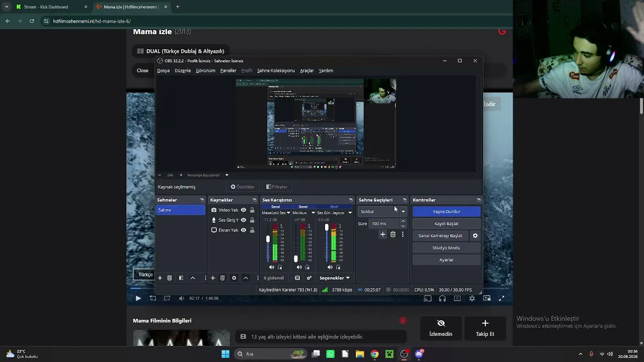Delete the transition in Sahne Geçişleri
644x362 pixels.
click(x=393, y=234)
